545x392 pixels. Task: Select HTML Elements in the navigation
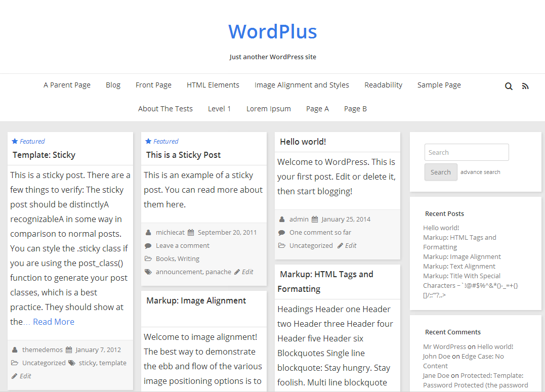click(x=213, y=85)
